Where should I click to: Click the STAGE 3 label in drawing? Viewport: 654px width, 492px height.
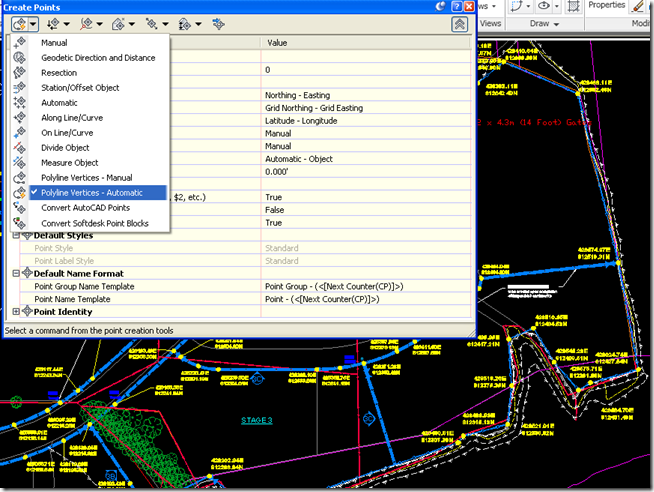[x=257, y=420]
